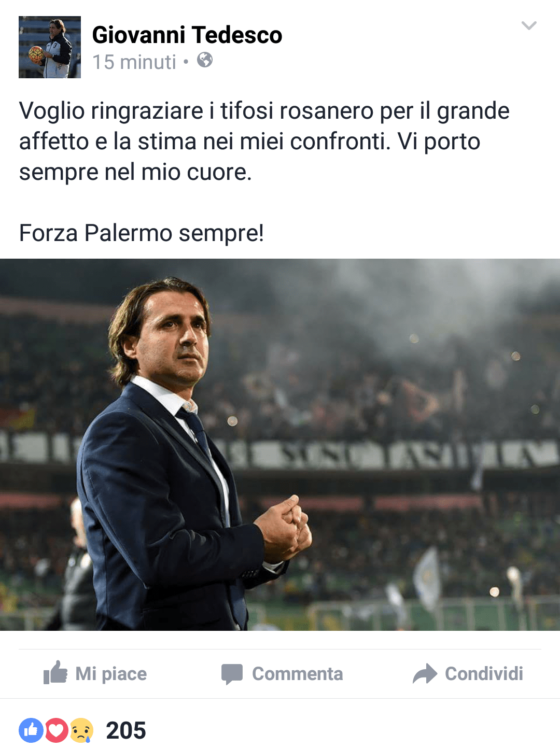
Task: Tap the post text about tifosi rosanero
Action: (264, 142)
